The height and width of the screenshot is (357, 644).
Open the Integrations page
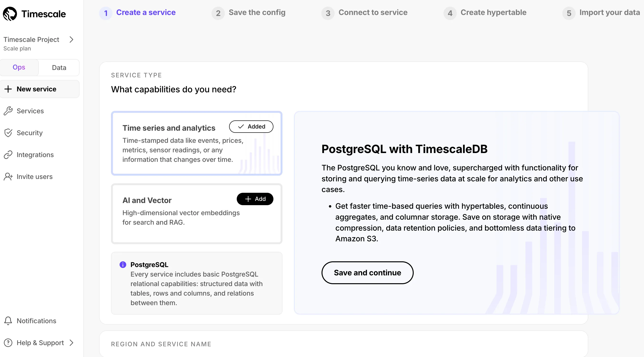[35, 155]
